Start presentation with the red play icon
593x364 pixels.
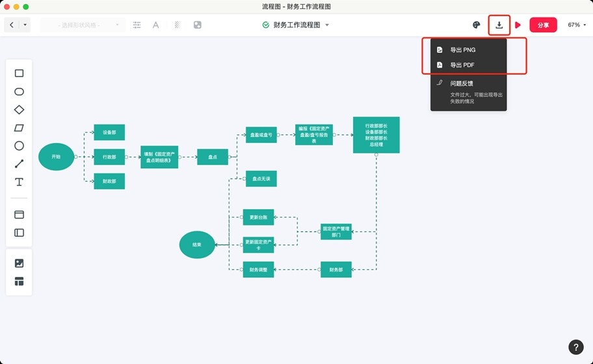click(x=518, y=25)
